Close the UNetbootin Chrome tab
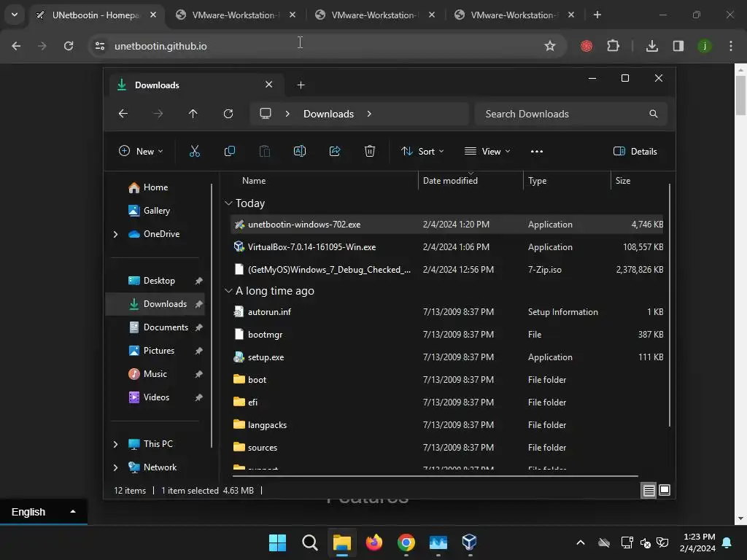 [153, 15]
